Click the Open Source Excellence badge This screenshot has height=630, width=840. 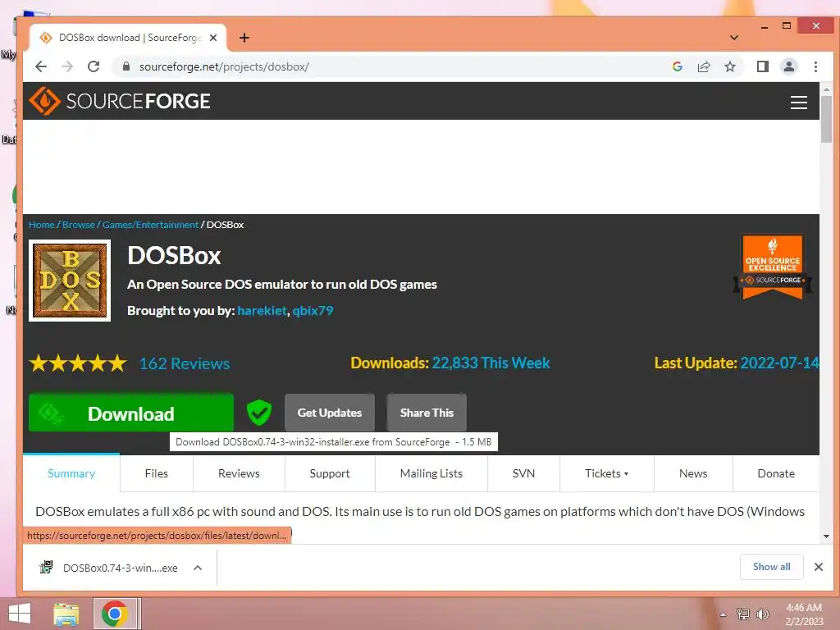772,267
